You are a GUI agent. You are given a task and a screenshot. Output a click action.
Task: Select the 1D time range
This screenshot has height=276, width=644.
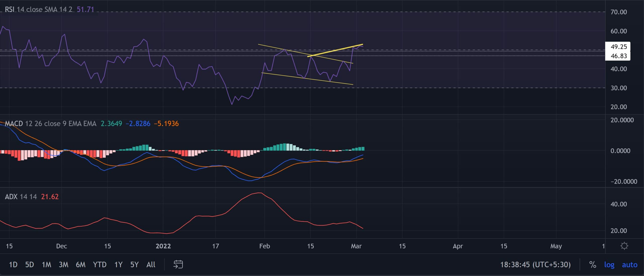point(13,265)
